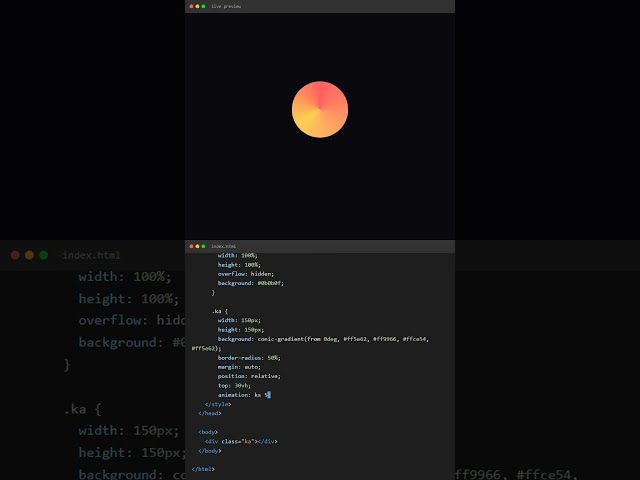Click the '</body>' closing tag

(x=210, y=451)
